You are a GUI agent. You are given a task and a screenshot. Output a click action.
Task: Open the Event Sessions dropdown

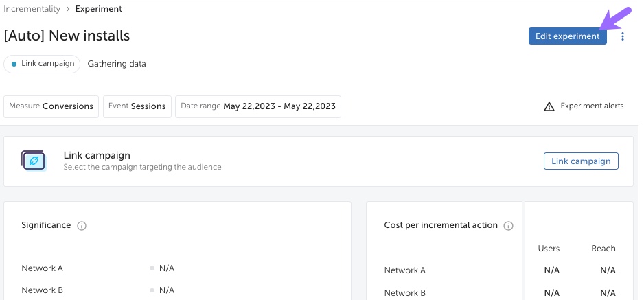coord(137,106)
